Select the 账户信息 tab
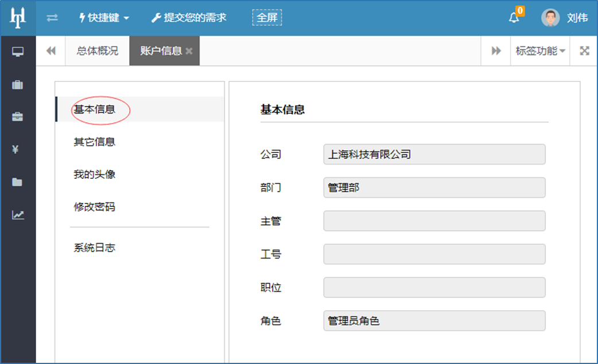Viewport: 598px width, 364px height. [161, 50]
